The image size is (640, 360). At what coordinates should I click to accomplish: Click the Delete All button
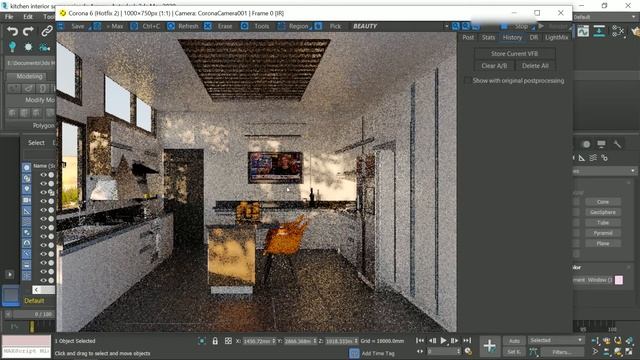coord(535,66)
